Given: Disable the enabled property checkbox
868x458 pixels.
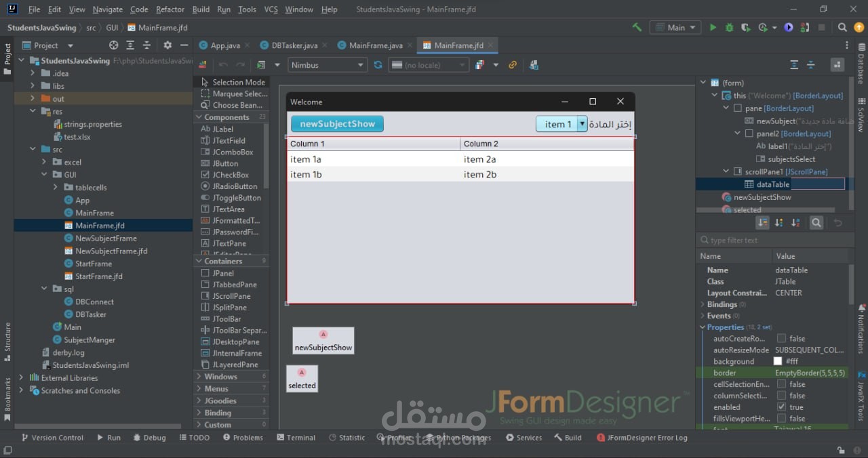Looking at the screenshot, I should point(783,407).
